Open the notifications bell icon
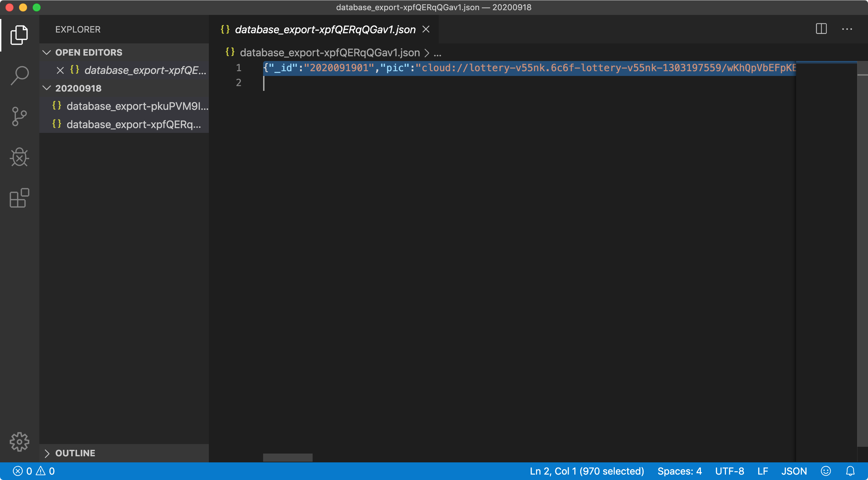The width and height of the screenshot is (868, 480). coord(850,471)
